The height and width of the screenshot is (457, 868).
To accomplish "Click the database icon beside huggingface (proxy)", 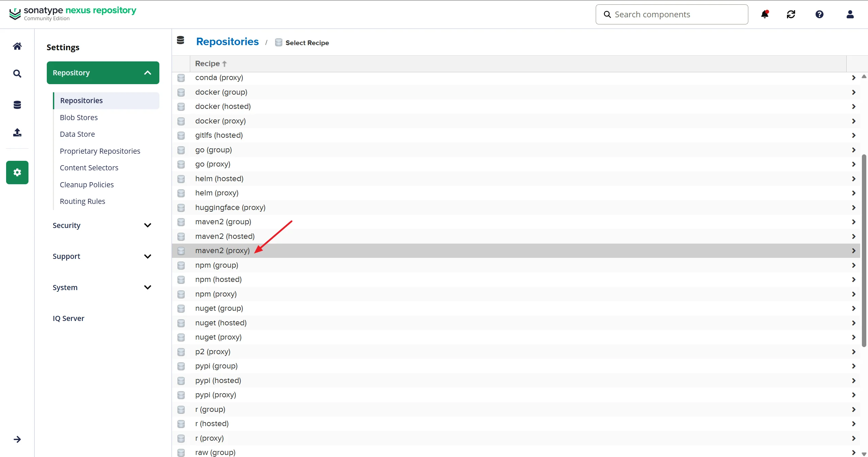I will [181, 208].
